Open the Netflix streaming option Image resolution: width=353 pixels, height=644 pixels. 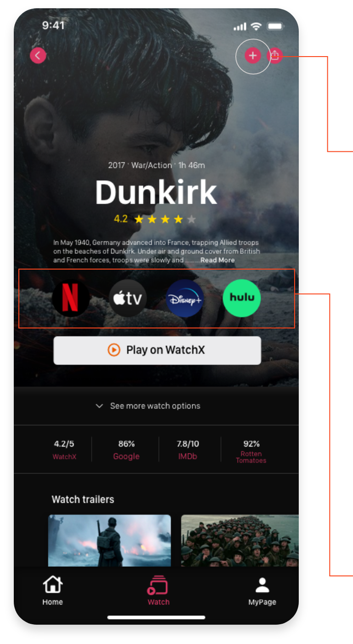click(x=70, y=298)
